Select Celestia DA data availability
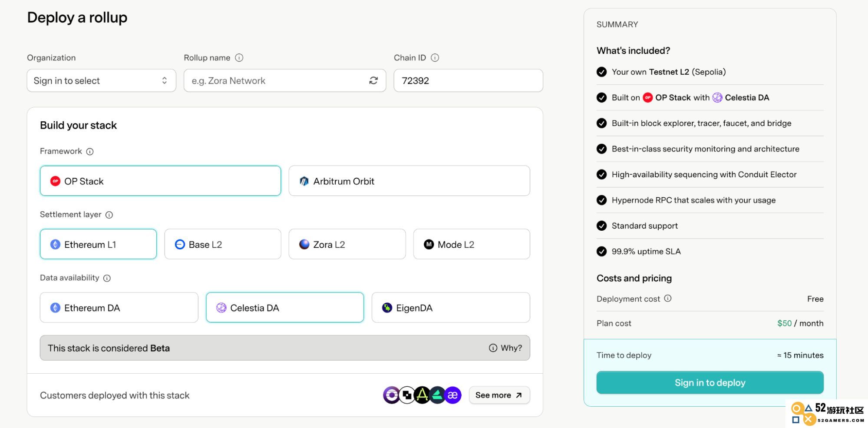The width and height of the screenshot is (868, 428). click(x=285, y=308)
